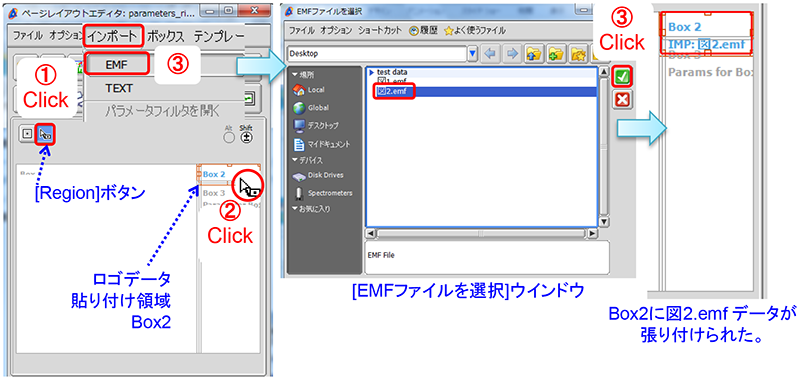Open the インポート menu
Image resolution: width=800 pixels, height=379 pixels.
tap(112, 36)
